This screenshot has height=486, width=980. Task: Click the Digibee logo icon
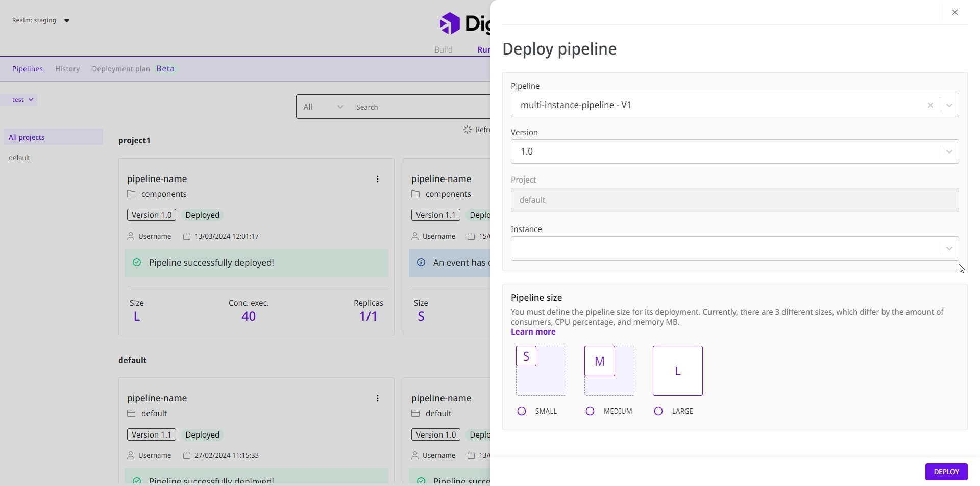(x=450, y=23)
